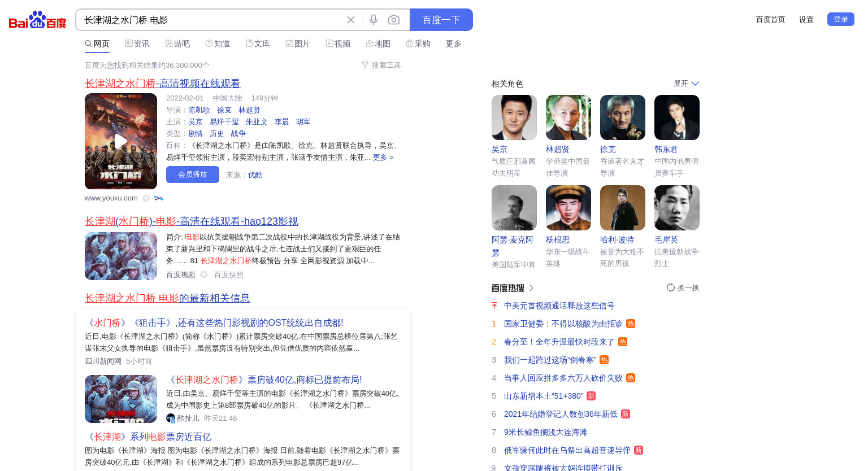Open result 长津湖之水门桥-高清视频在线观看

pos(163,84)
